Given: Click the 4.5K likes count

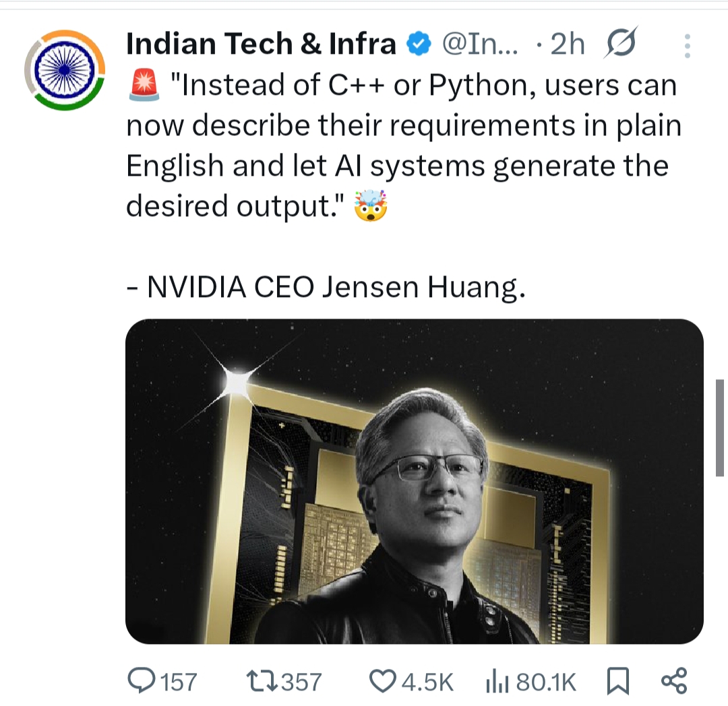Looking at the screenshot, I should pos(427,682).
